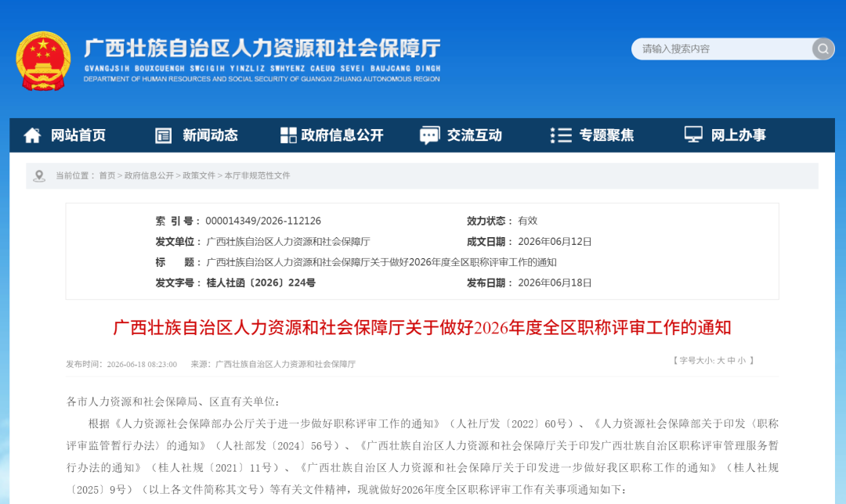Click the magnifier search button
The width and height of the screenshot is (846, 504).
(822, 49)
